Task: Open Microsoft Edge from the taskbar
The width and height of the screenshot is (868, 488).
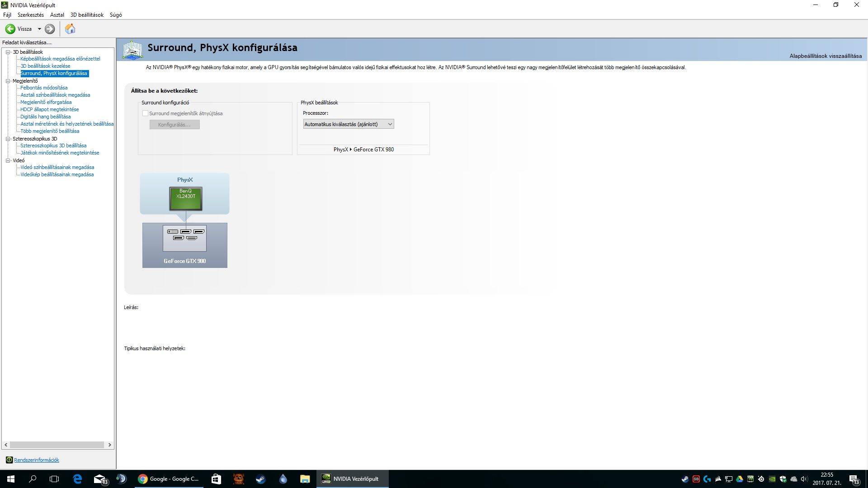Action: [77, 479]
